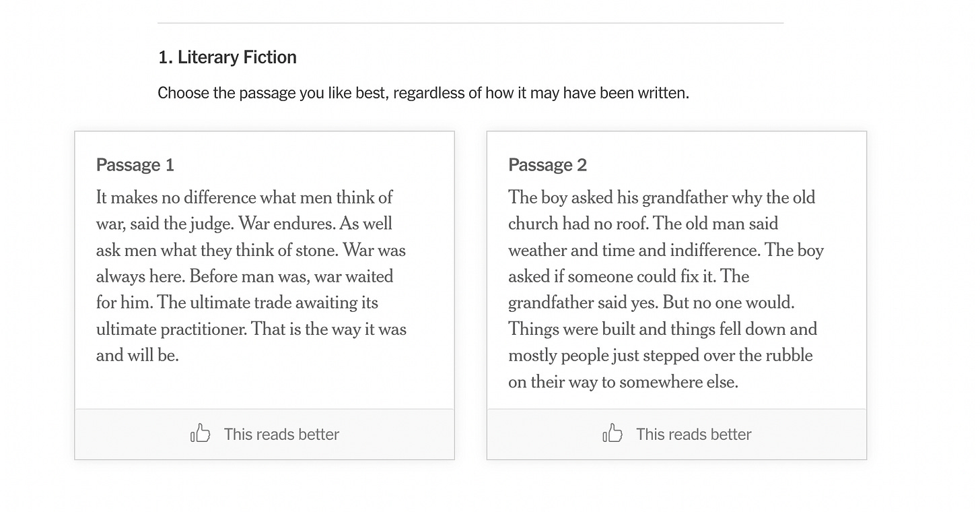Screen dimensions: 980x512
Task: Click 'always here. Before man was, war waited' line
Action: [244, 276]
